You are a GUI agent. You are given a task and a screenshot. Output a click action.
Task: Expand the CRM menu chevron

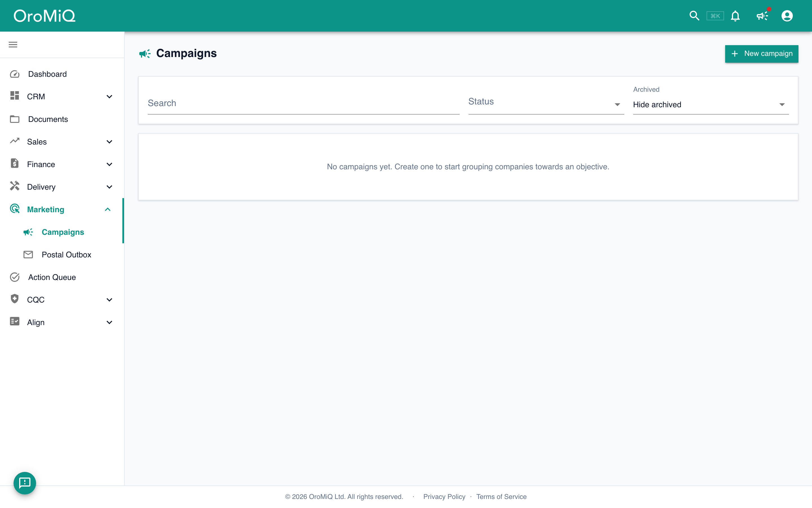pyautogui.click(x=109, y=97)
